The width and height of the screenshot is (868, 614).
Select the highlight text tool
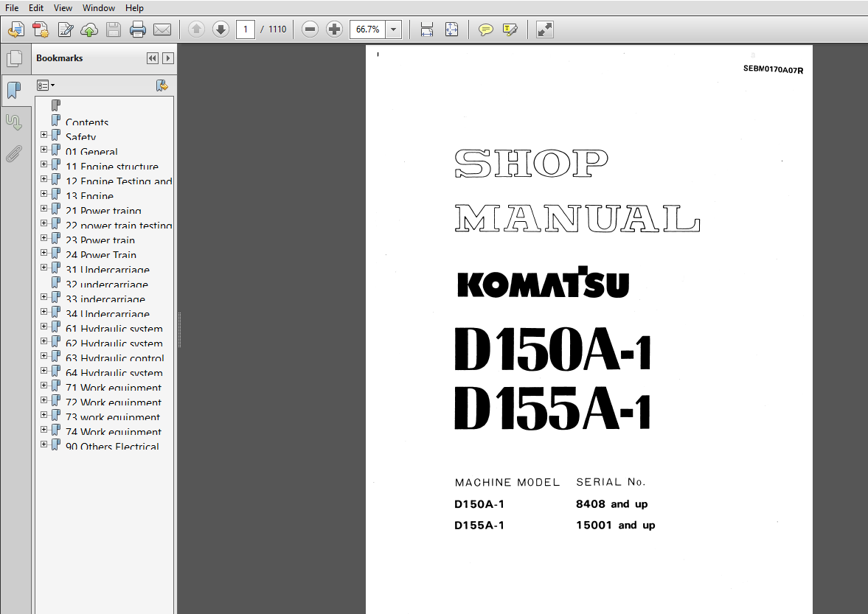pos(510,29)
